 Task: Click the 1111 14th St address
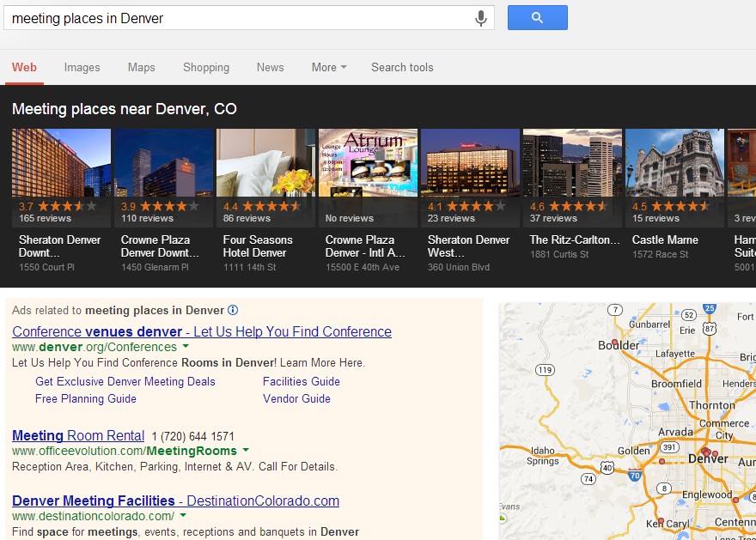click(249, 267)
